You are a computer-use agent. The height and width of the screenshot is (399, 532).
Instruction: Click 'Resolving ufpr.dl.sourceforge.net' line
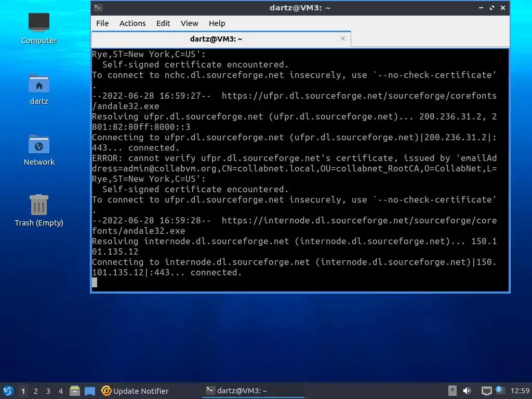[295, 117]
